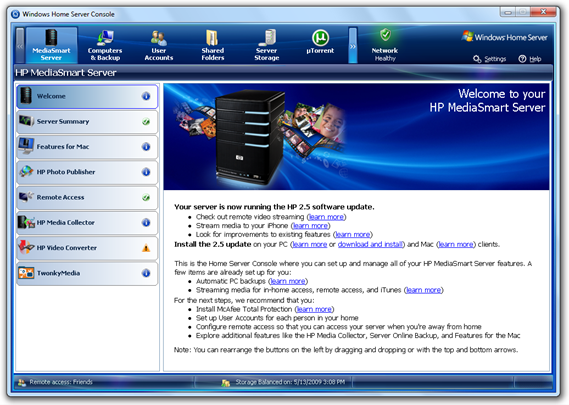Click info icon on Features for Mac
Viewport: 569px width, 405px height.
coord(146,147)
